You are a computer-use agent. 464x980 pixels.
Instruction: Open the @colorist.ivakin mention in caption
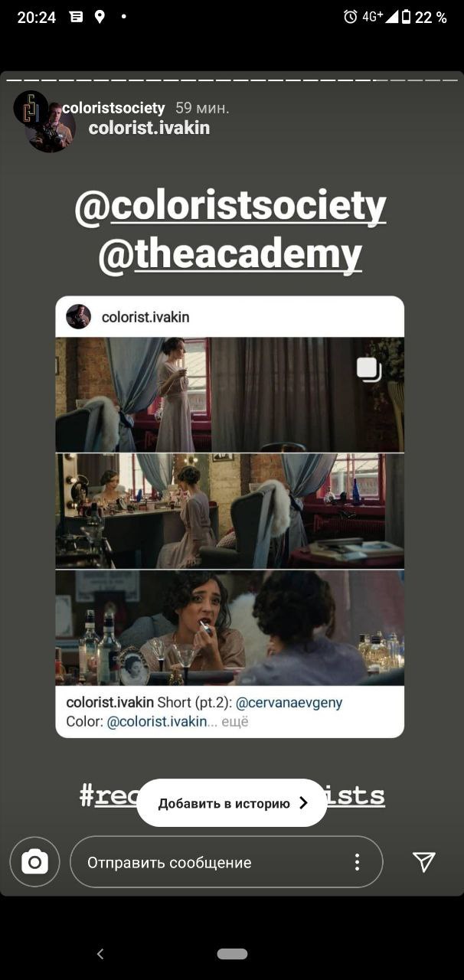(x=157, y=721)
